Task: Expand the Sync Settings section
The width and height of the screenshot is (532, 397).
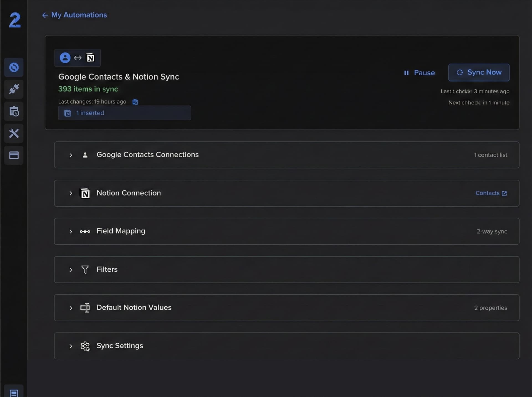Action: [x=71, y=346]
